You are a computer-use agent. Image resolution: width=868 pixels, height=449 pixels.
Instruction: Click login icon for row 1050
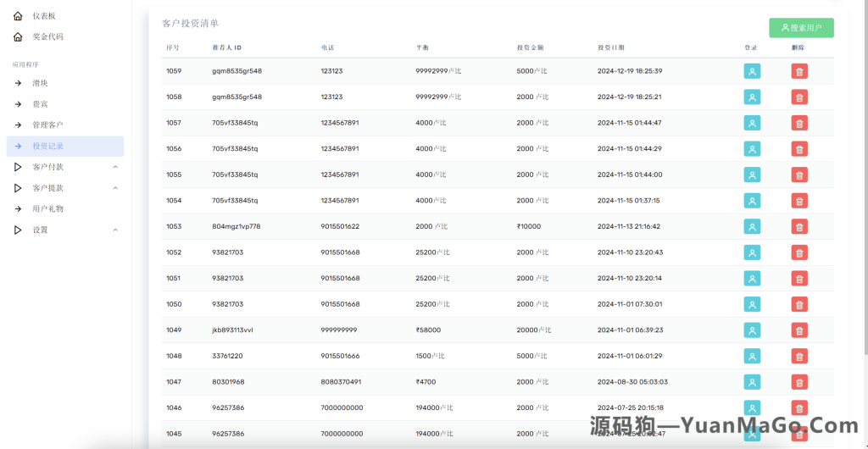tap(752, 305)
